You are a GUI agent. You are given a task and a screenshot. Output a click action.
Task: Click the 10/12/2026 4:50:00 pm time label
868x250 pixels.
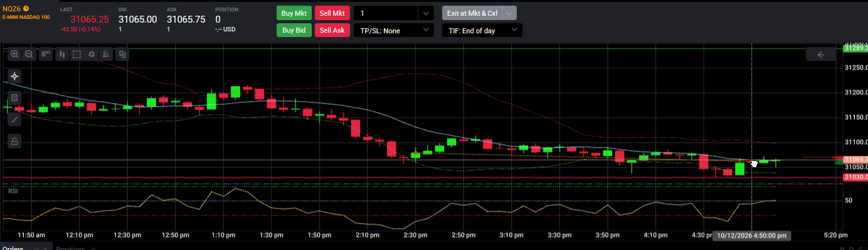pyautogui.click(x=752, y=236)
